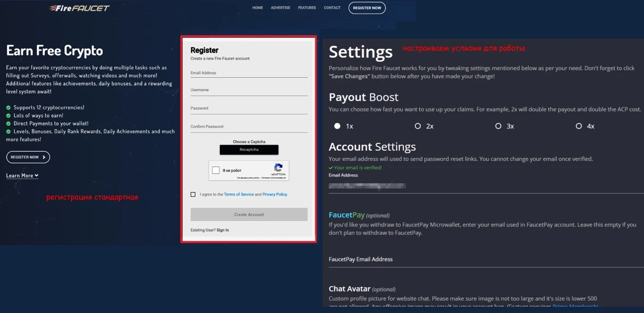
Task: Click the "Chat Avatar (optional)" heading
Action: click(x=362, y=289)
